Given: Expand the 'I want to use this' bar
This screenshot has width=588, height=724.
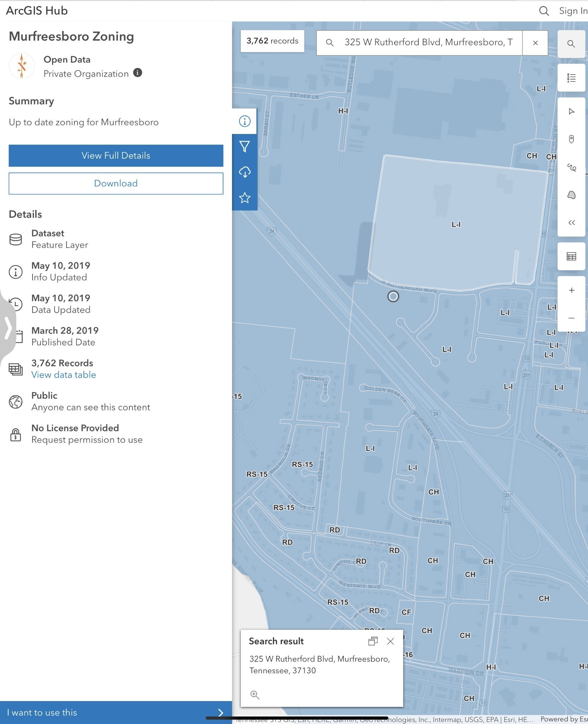Looking at the screenshot, I should (116, 712).
